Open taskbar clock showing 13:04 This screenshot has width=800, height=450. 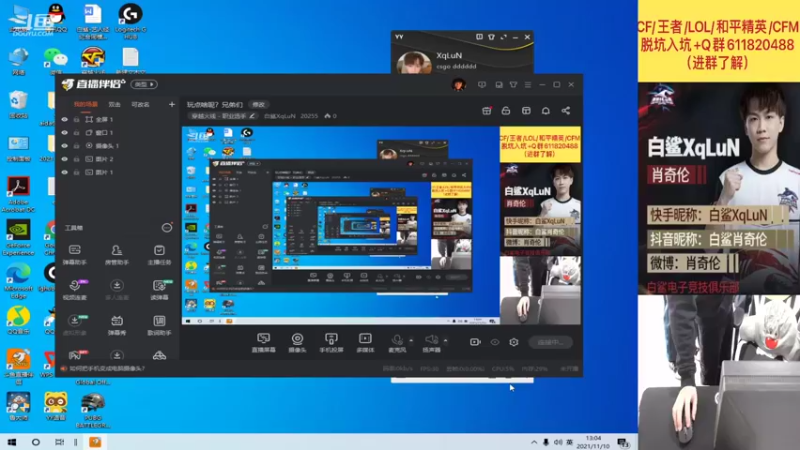(x=593, y=442)
